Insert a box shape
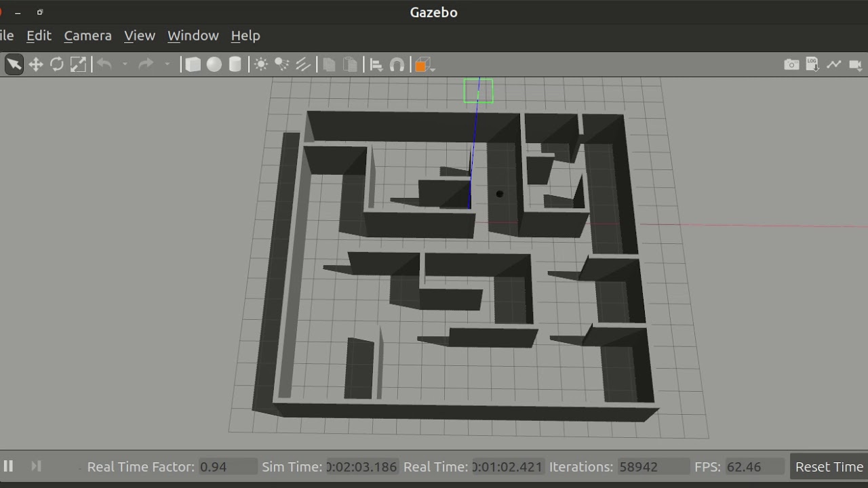Screen dimensions: 868x488 pyautogui.click(x=193, y=64)
